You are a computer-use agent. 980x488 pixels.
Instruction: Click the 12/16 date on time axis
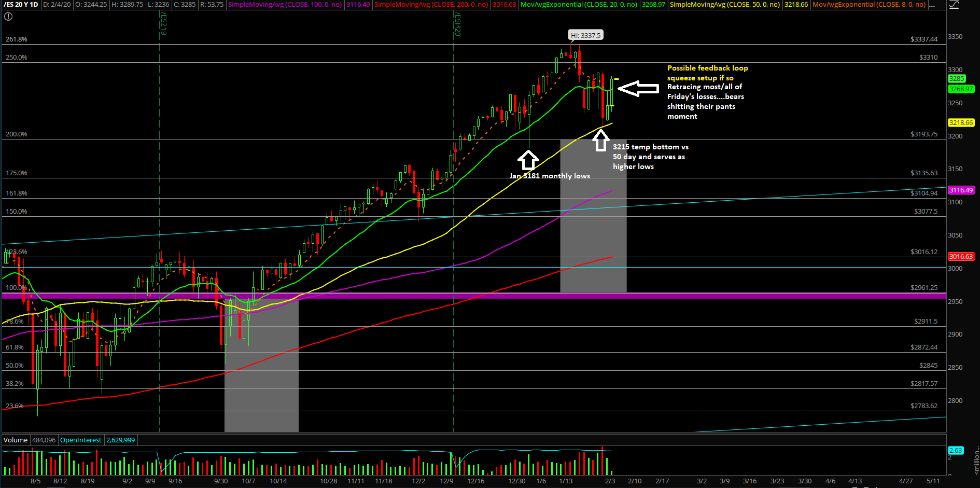point(476,481)
